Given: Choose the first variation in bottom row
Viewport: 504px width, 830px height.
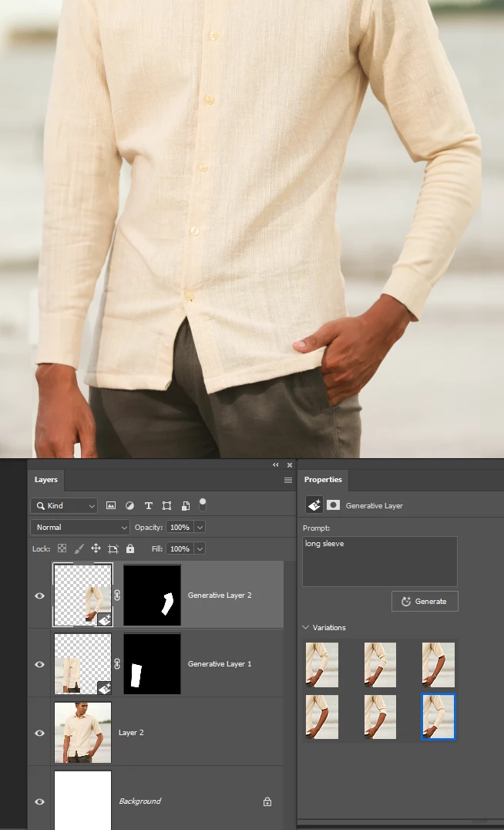Looking at the screenshot, I should (x=322, y=717).
